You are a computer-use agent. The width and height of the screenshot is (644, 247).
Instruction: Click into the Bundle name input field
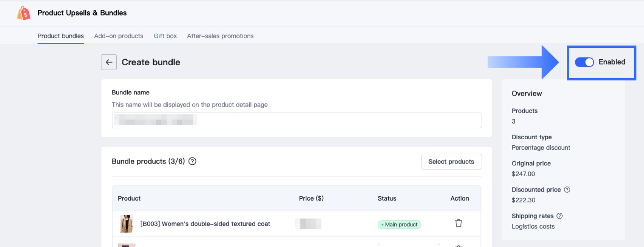(x=296, y=120)
